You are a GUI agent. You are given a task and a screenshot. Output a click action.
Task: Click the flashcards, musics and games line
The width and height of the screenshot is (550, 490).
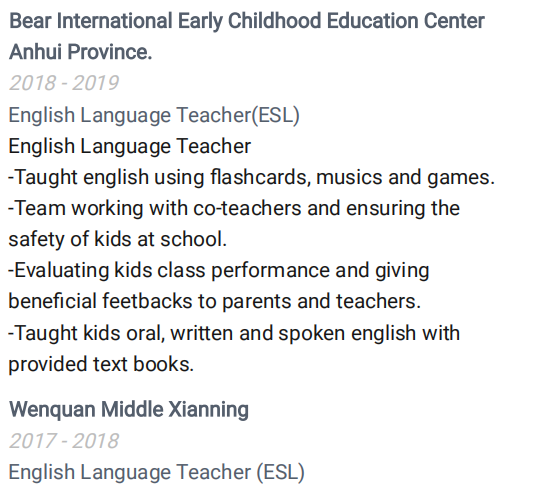tap(251, 177)
